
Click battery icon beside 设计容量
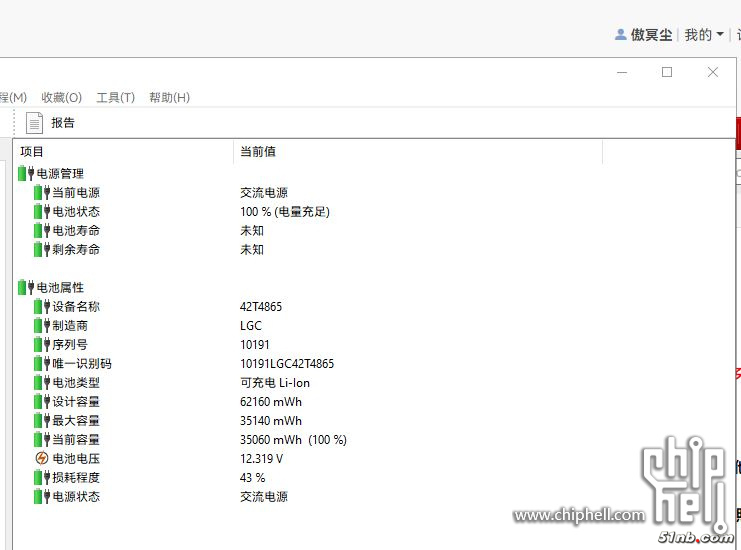point(42,402)
